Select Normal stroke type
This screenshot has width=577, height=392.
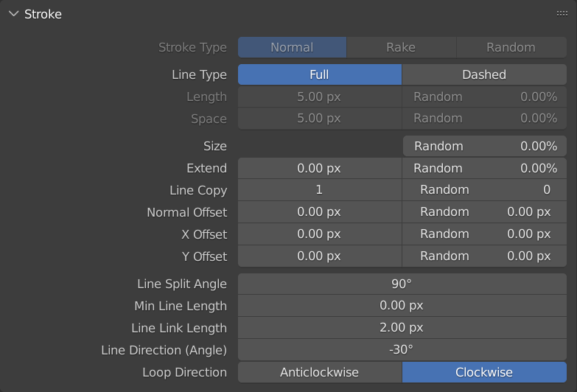pyautogui.click(x=292, y=47)
